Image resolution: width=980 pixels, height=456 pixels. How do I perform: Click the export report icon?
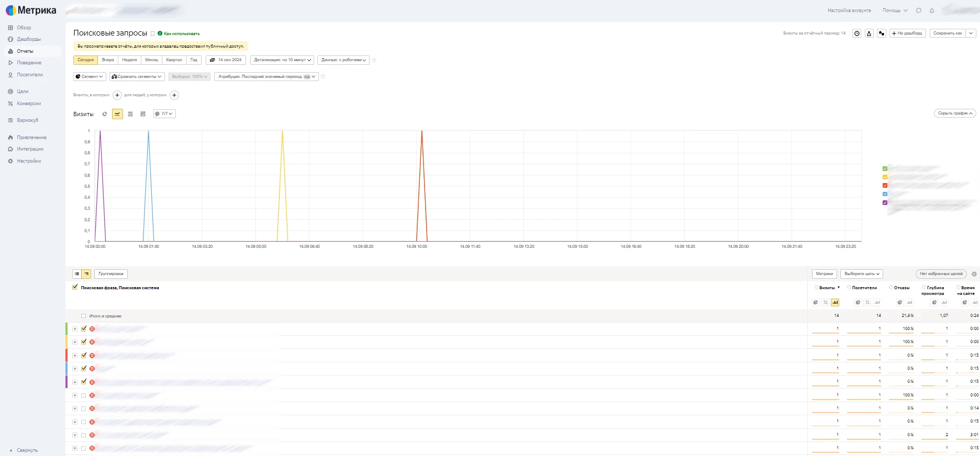click(869, 33)
